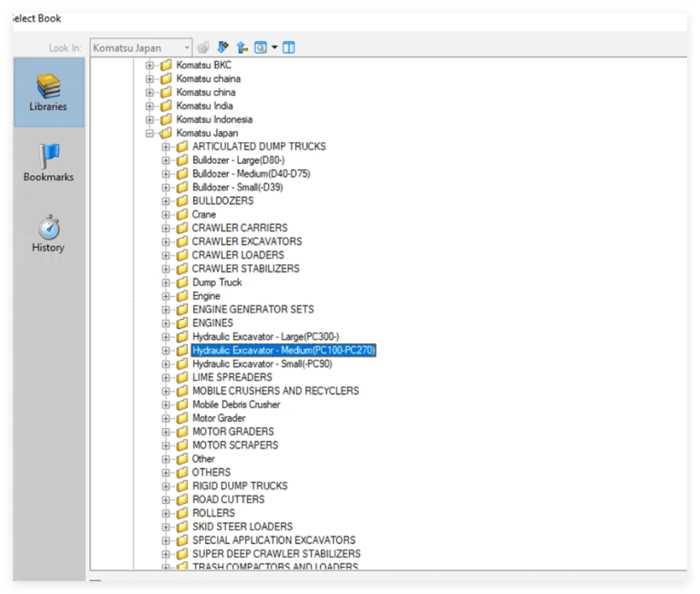Select SUPER DEEP CRAWLER STABILIZERS

pos(276,554)
